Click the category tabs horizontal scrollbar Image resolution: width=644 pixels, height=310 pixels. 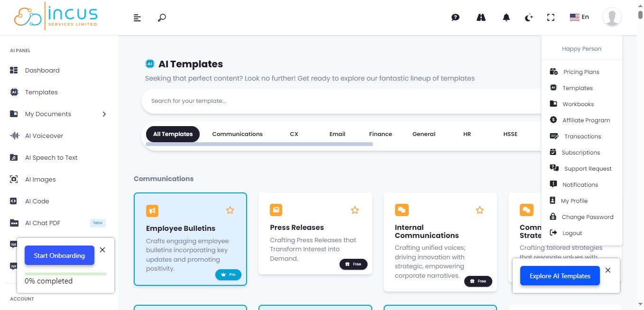pos(259,144)
